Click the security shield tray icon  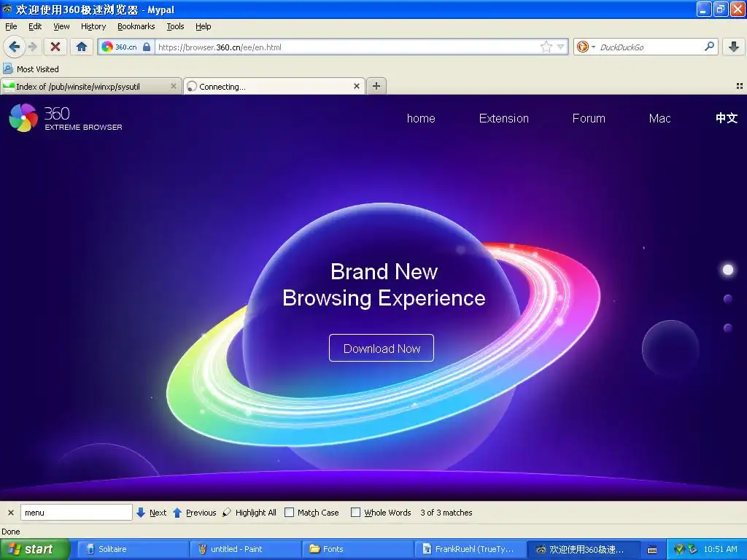point(679,549)
